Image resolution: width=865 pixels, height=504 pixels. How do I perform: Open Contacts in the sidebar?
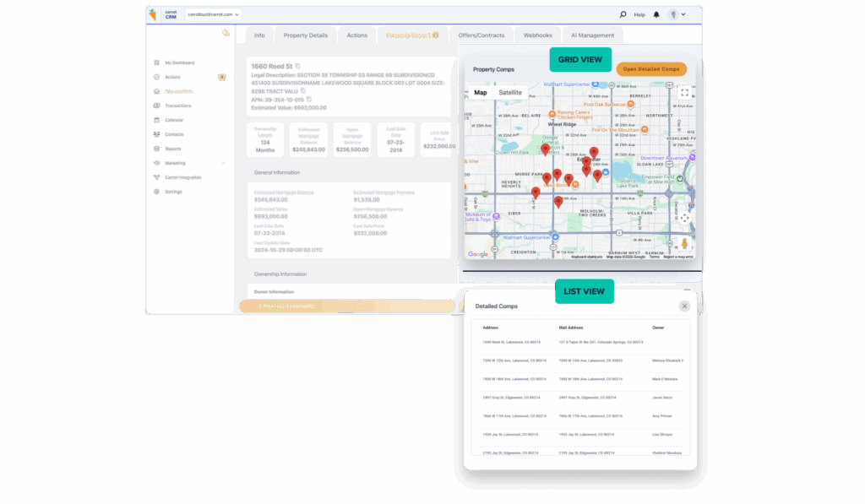point(174,134)
